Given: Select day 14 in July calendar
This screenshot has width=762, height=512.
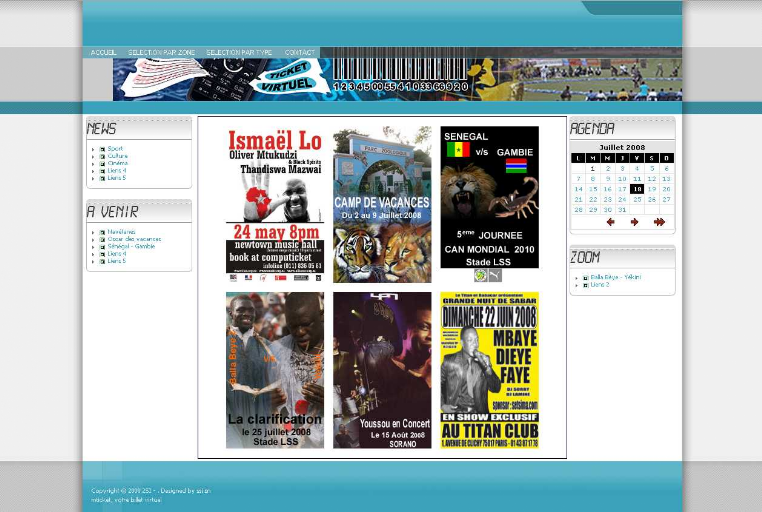Looking at the screenshot, I should pos(578,189).
